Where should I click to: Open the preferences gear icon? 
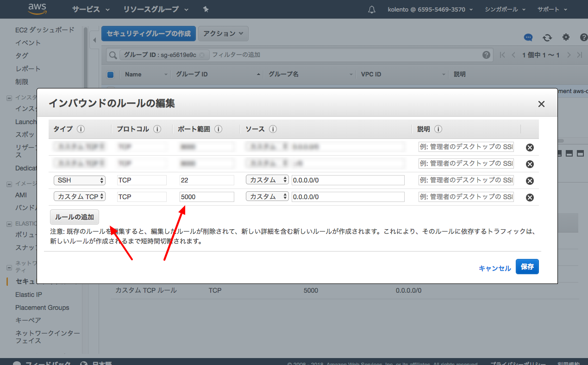coord(566,38)
